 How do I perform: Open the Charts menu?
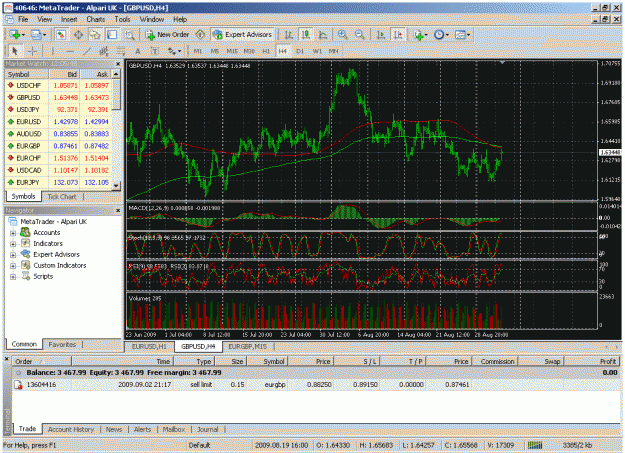(96, 19)
